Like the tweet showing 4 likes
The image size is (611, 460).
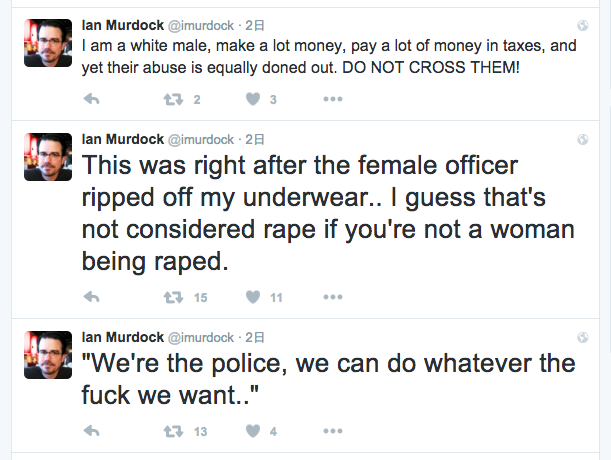point(253,431)
